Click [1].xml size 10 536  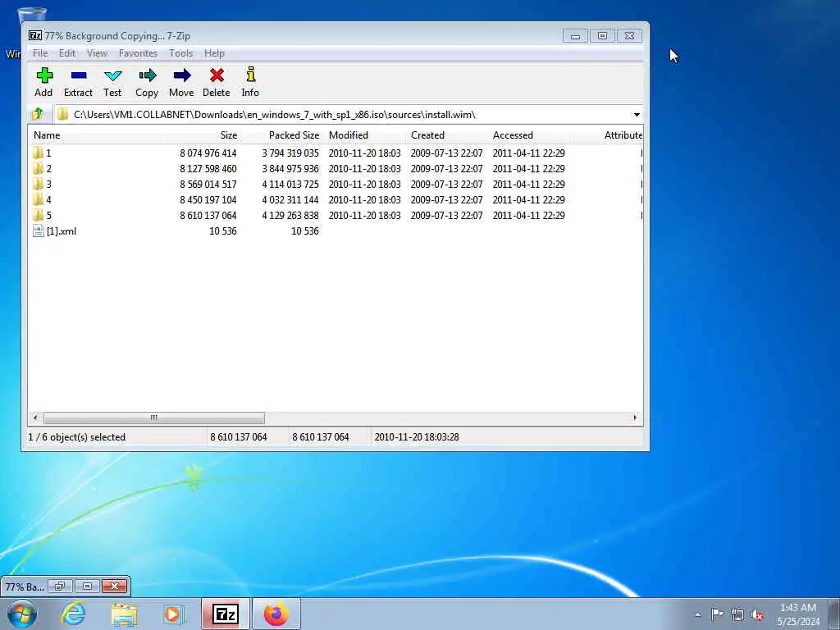pos(223,231)
